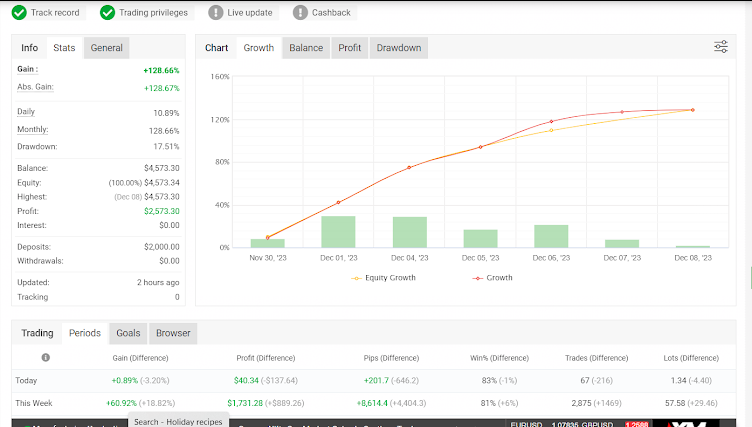The height and width of the screenshot is (427, 752).
Task: Open the Trading privileges label
Action: pos(153,12)
